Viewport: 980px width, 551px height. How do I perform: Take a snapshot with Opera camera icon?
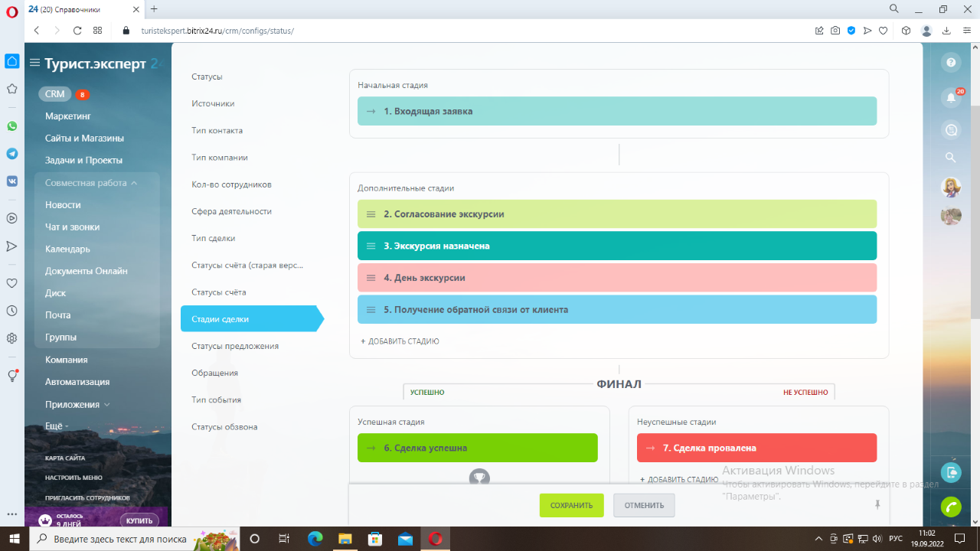pyautogui.click(x=835, y=31)
